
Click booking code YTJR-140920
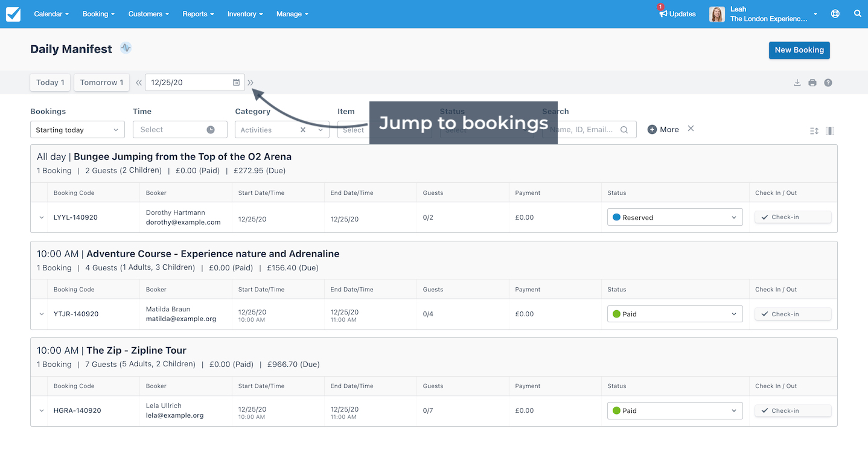pos(76,314)
